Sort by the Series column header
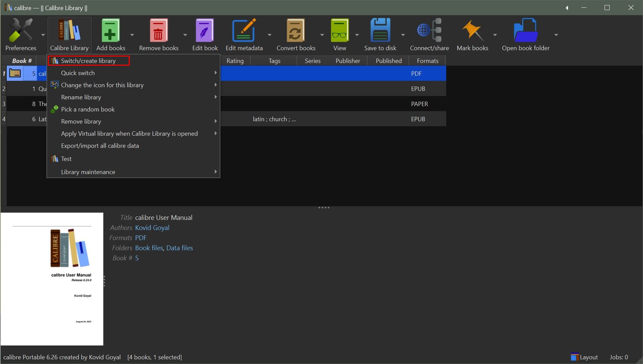Screen dimensions: 643x364 pyautogui.click(x=312, y=61)
